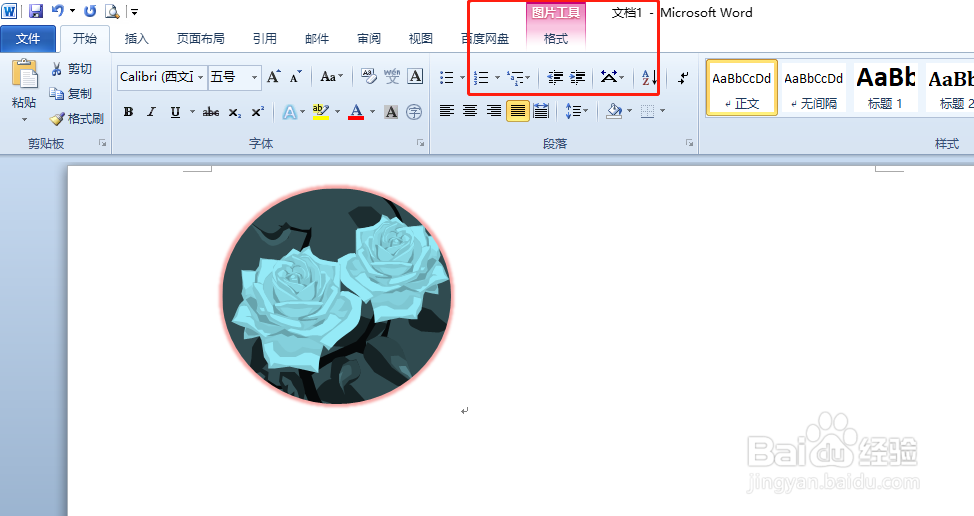The height and width of the screenshot is (516, 974).
Task: Open the 字体 dialog launcher
Action: (x=421, y=143)
